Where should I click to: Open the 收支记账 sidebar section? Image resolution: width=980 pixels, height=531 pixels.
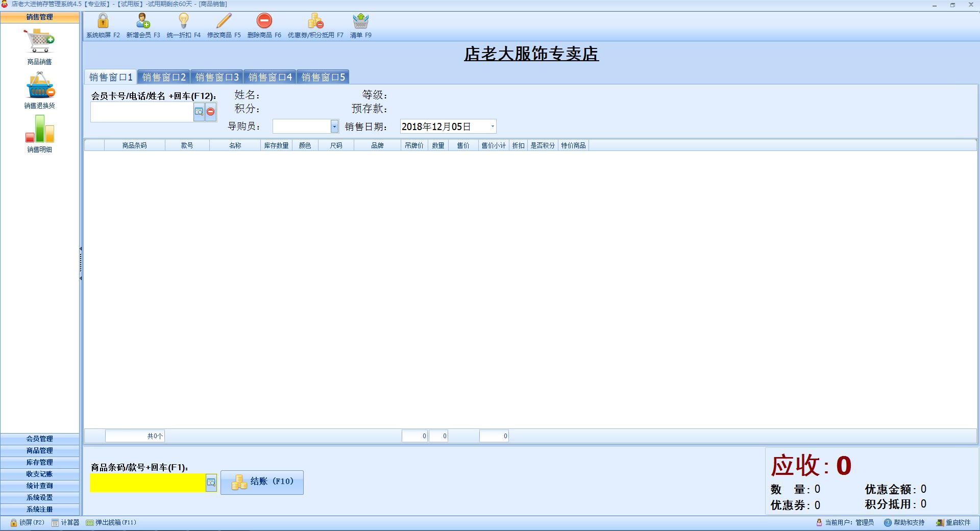(x=40, y=474)
